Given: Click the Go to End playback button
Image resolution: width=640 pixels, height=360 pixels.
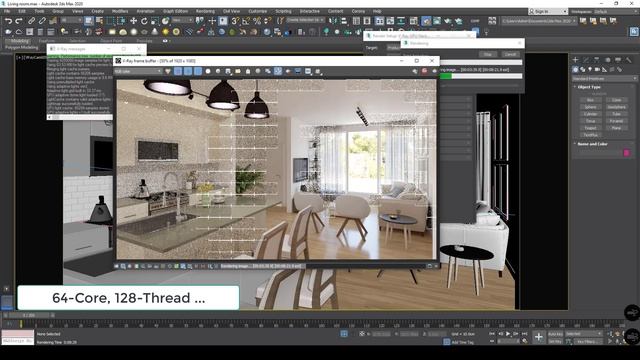Looking at the screenshot, I should pyautogui.click(x=524, y=334).
